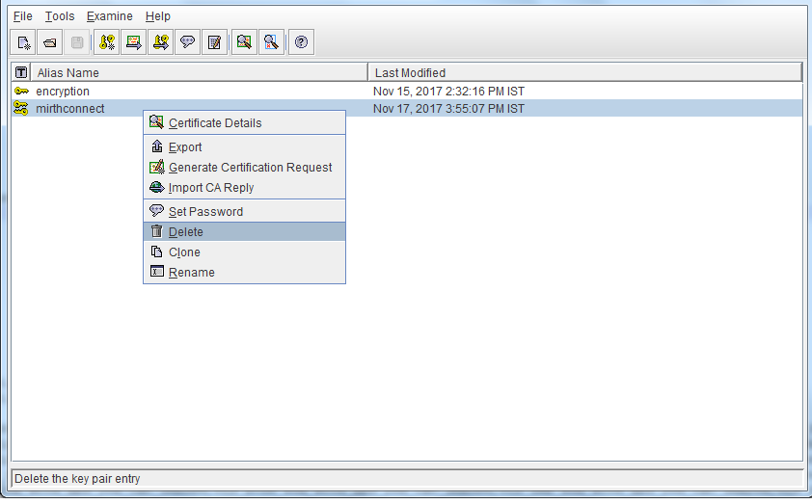Open the Help menu
Viewport: 812px width, 504px height.
[x=157, y=16]
